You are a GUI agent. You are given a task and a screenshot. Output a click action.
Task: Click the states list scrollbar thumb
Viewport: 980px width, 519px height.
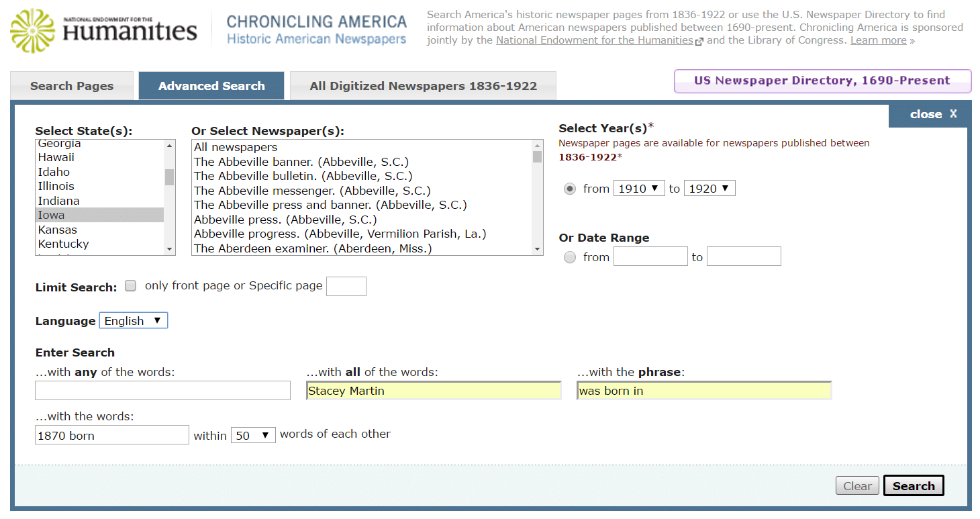(169, 177)
